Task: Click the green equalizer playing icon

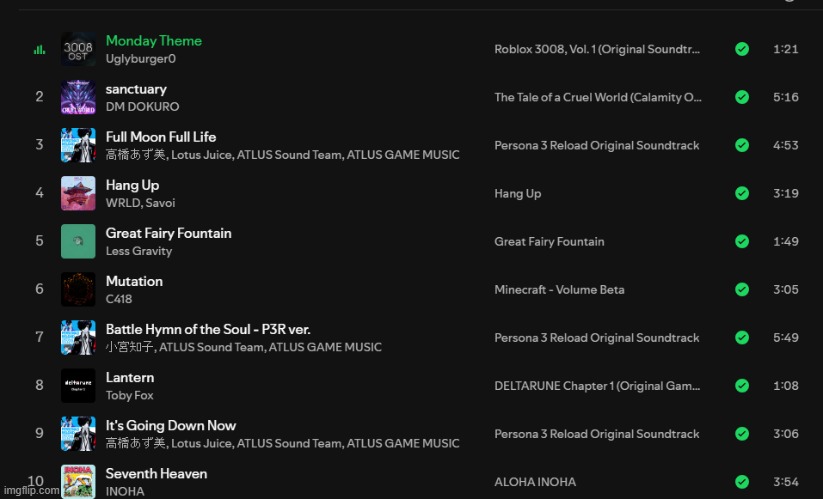Action: point(39,49)
